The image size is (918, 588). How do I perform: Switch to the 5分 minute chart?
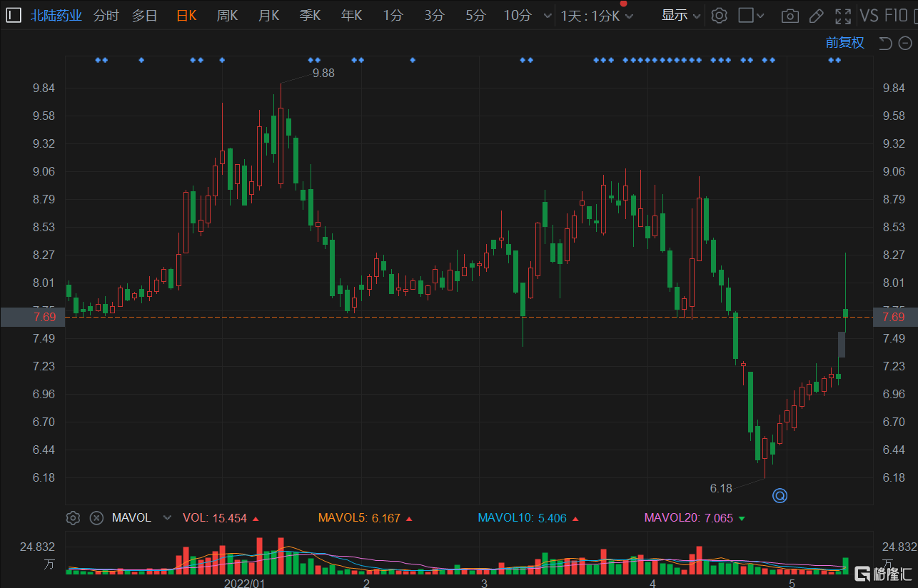475,15
